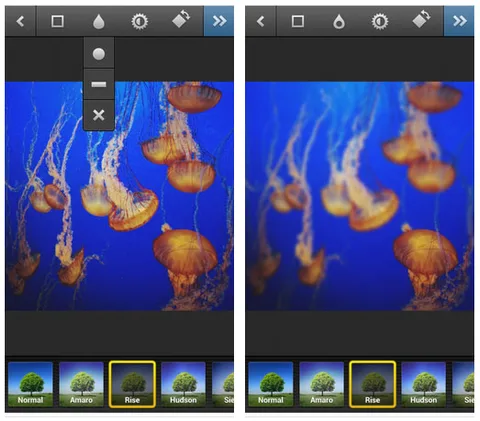This screenshot has width=480, height=421.
Task: Tap the active droplet blur icon in right screen
Action: click(x=339, y=22)
